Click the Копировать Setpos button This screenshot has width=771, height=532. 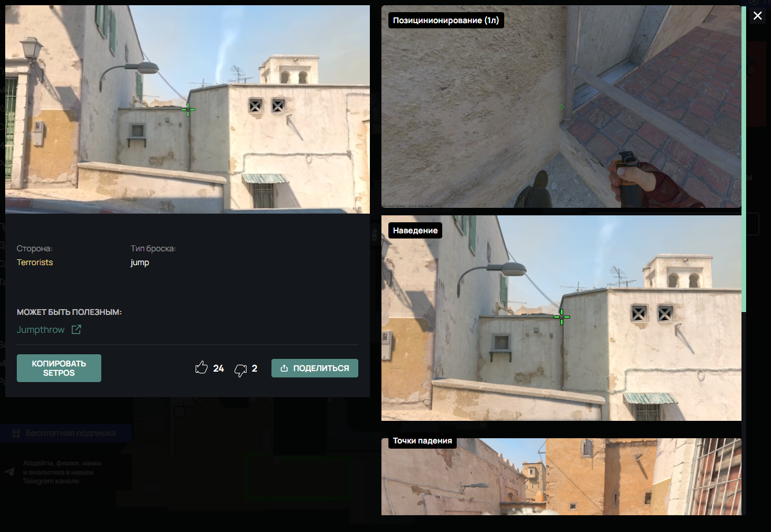[x=59, y=368]
